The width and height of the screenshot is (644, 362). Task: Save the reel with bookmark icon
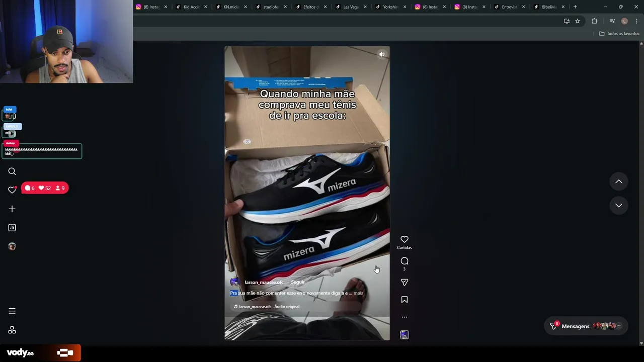(x=405, y=300)
